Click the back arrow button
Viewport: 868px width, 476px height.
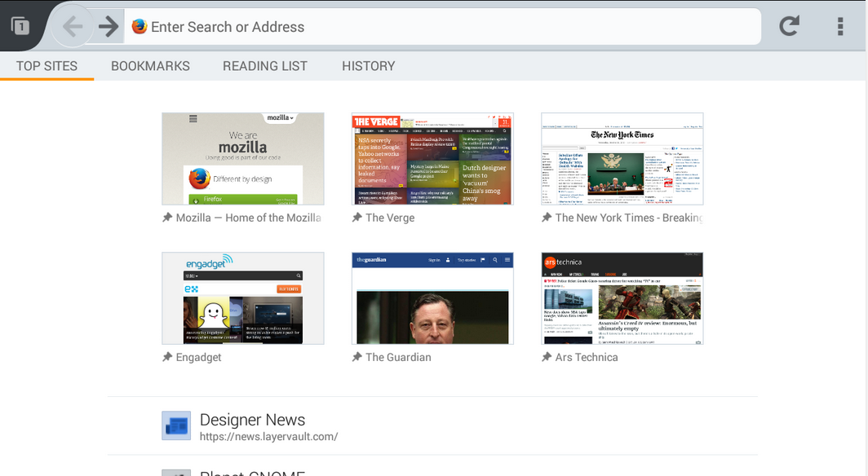click(73, 27)
